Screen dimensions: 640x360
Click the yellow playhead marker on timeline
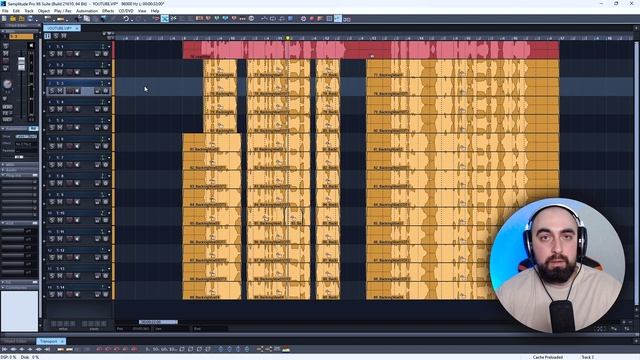288,38
